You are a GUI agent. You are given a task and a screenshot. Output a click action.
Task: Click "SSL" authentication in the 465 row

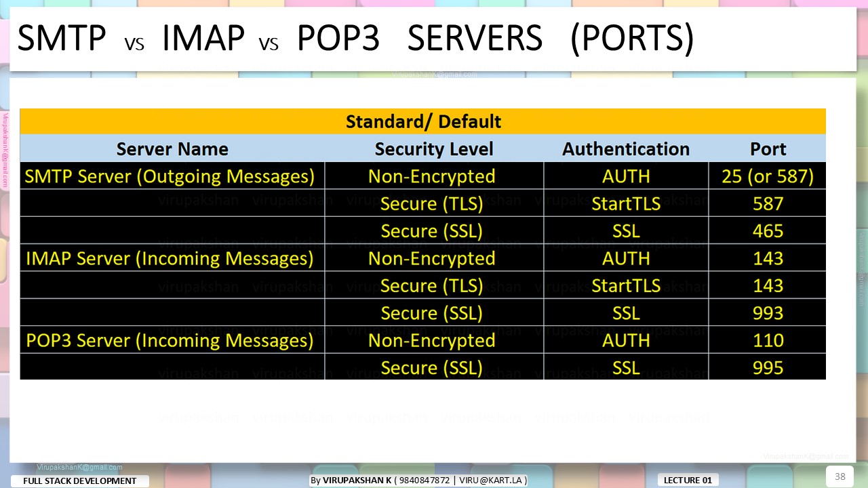626,231
